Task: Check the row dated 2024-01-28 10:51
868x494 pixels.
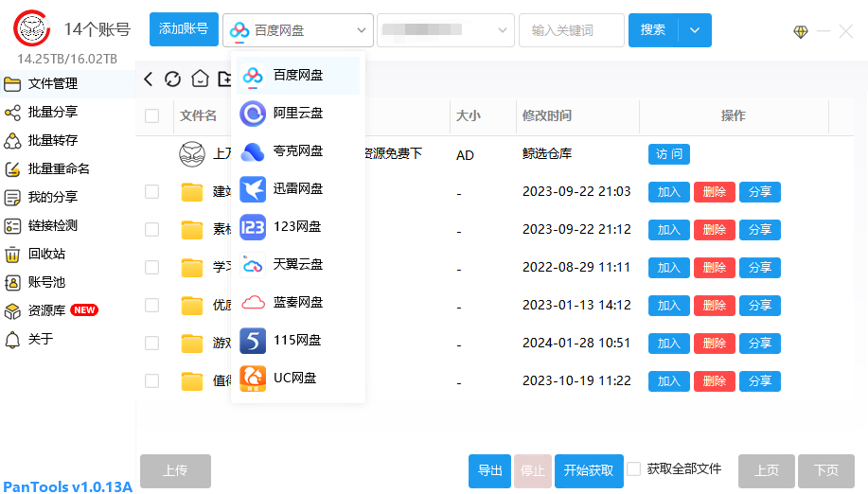Action: pyautogui.click(x=151, y=343)
